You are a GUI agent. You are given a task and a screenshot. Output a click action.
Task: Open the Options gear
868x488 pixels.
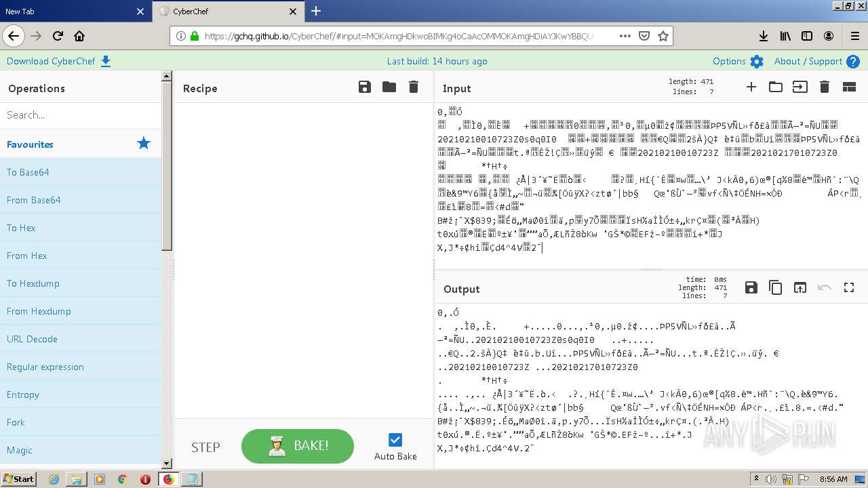point(757,62)
